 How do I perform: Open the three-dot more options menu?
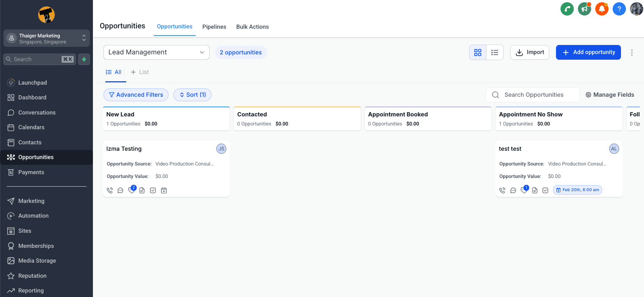pos(632,53)
